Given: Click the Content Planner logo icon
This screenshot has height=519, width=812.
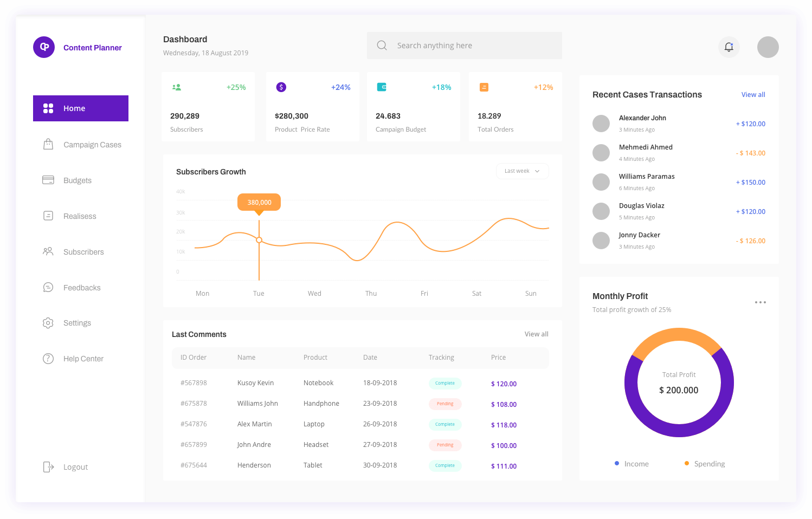Looking at the screenshot, I should coord(44,47).
